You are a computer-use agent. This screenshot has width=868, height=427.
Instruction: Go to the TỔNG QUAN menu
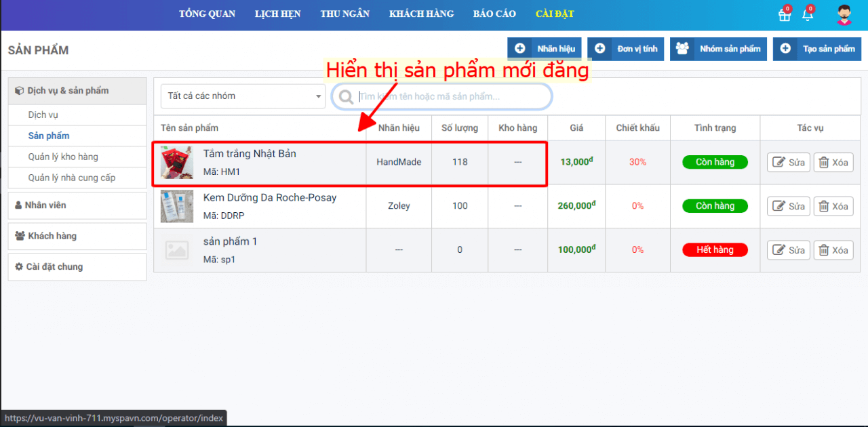coord(207,14)
